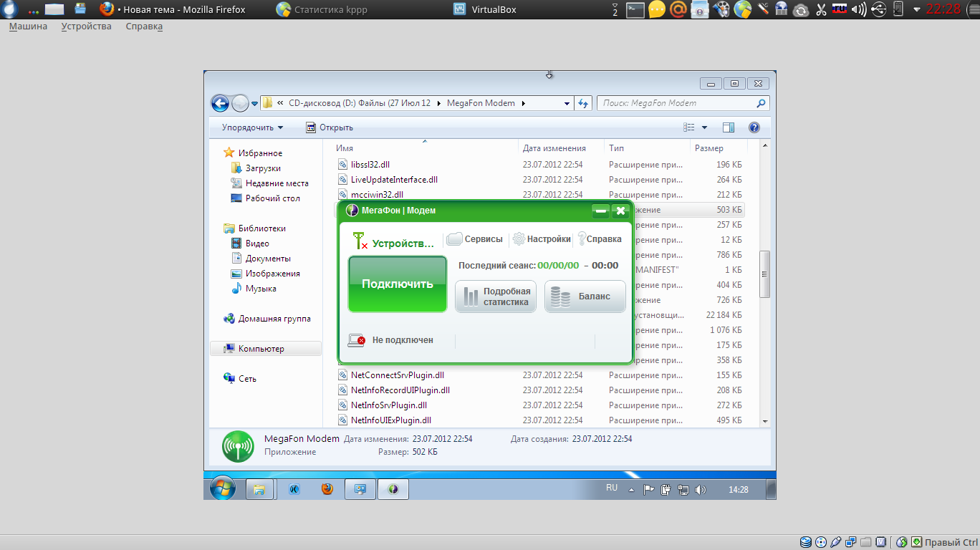Open Firefox from the Windows 7 taskbar
The height and width of the screenshot is (550, 980).
coord(327,489)
